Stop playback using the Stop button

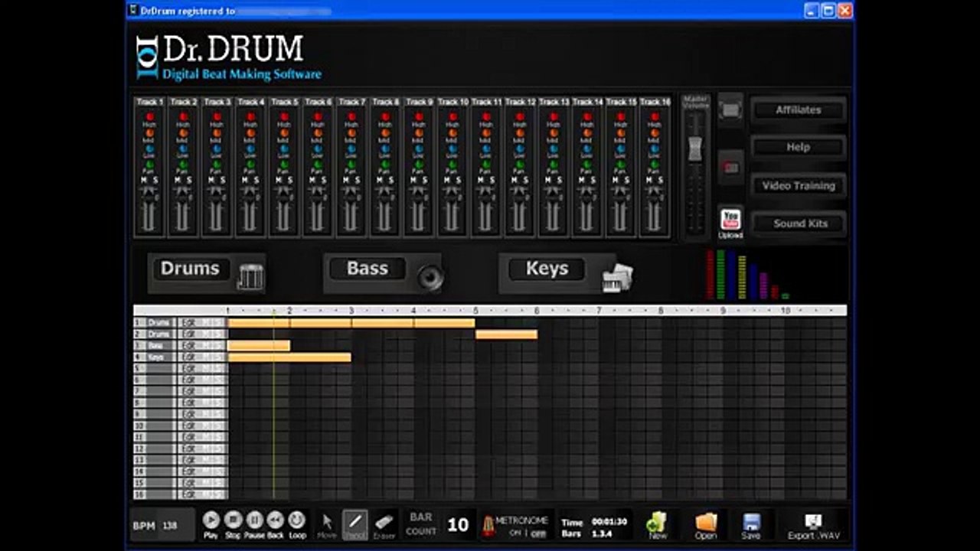233,520
